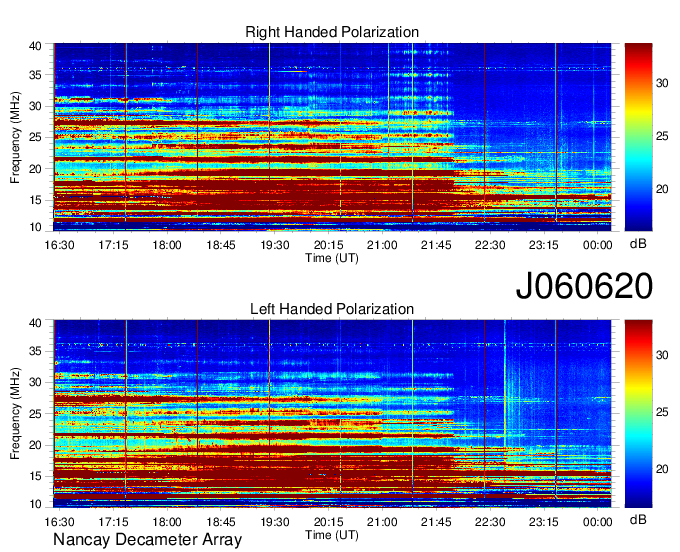
Task: Click the 22:30 tick under the left-handed plot
Action: [490, 522]
